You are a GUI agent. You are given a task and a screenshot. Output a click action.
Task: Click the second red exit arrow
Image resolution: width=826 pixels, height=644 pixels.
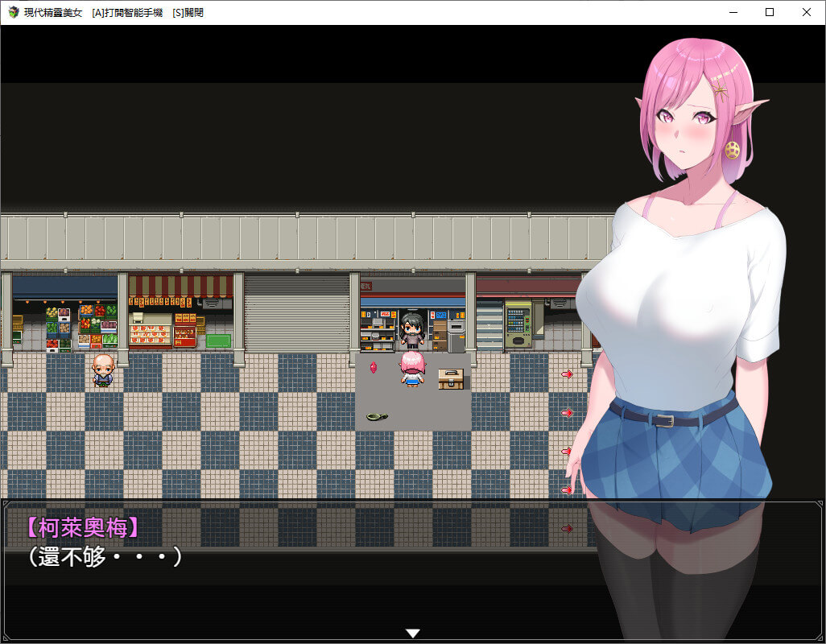coord(567,413)
